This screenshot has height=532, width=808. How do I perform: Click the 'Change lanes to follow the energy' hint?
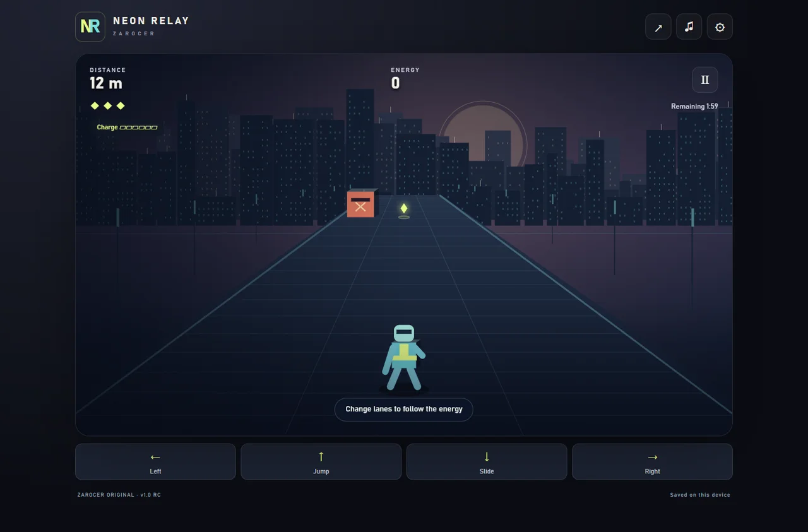[x=404, y=409]
